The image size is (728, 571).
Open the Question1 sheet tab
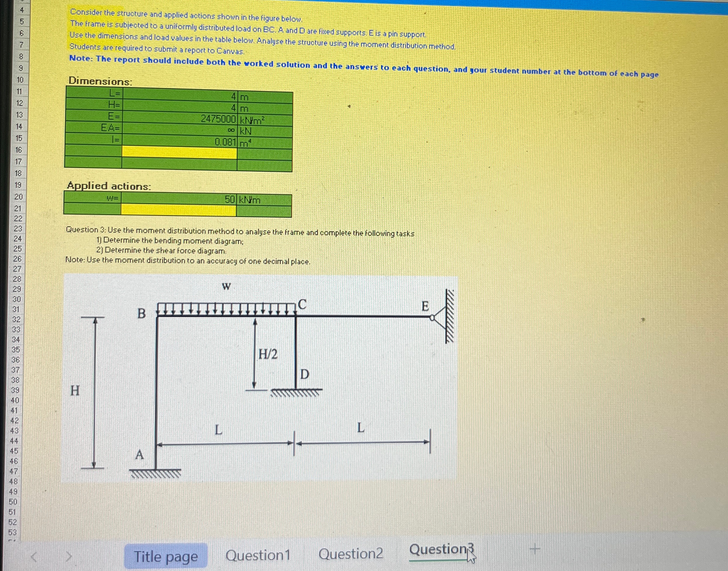258,555
